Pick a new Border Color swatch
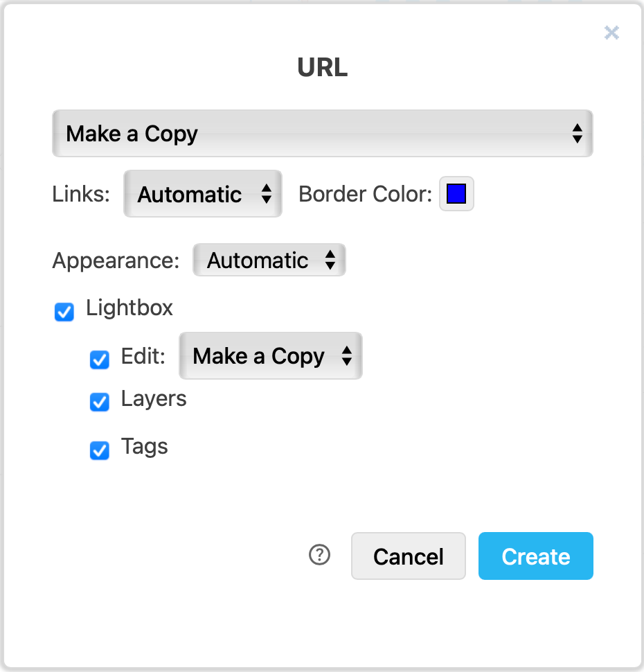 [x=456, y=194]
